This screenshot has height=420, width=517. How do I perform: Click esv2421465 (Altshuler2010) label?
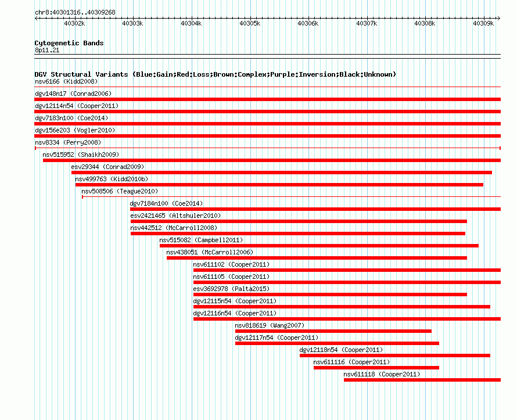pos(175,216)
